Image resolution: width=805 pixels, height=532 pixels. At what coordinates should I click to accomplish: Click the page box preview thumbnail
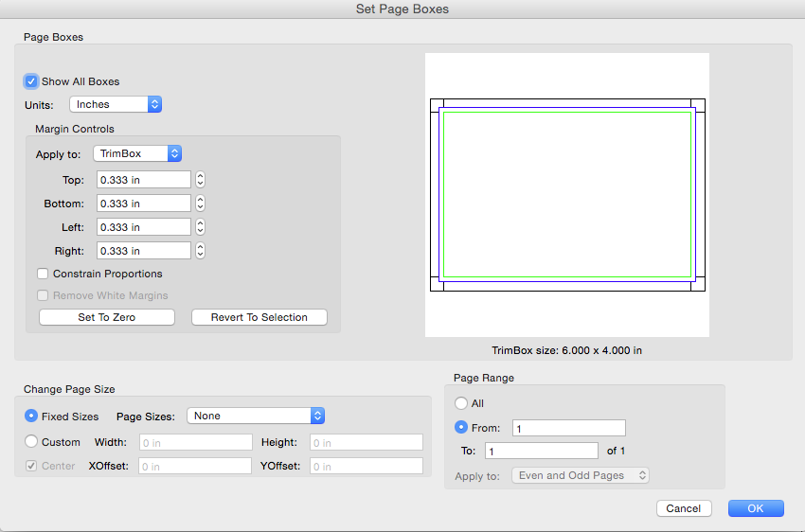pos(566,195)
